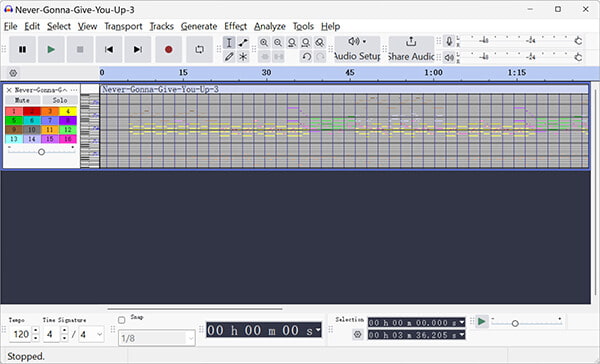Decrease tempo with down stepper arrow
The image size is (600, 364).
[36, 338]
